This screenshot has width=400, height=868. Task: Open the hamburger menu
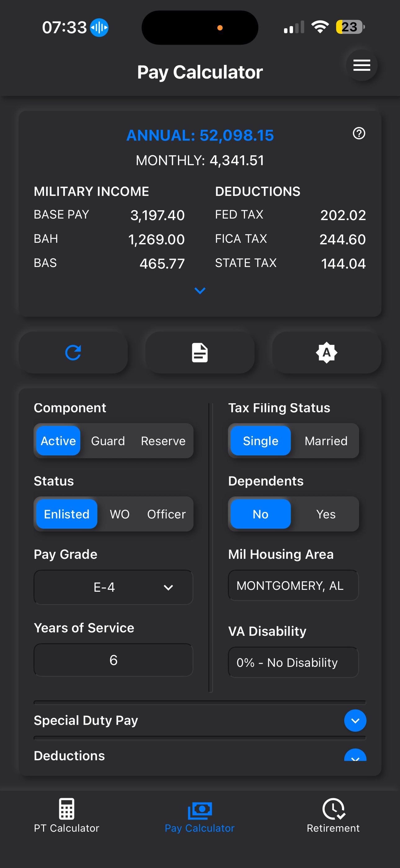click(362, 65)
